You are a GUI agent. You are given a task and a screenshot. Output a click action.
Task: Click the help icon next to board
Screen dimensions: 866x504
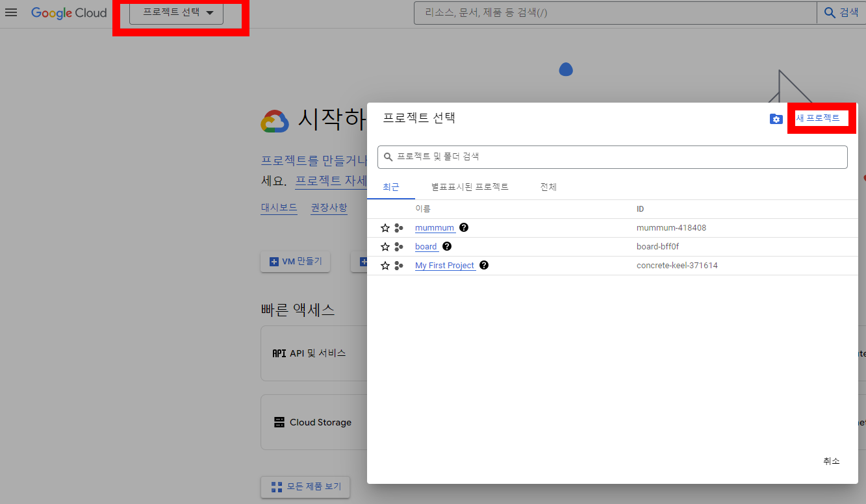pyautogui.click(x=447, y=246)
